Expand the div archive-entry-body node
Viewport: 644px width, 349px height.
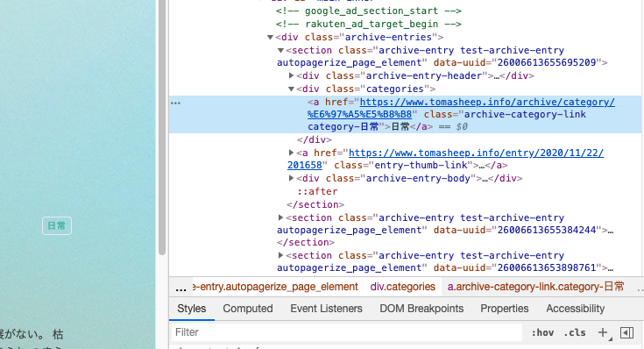tap(291, 178)
